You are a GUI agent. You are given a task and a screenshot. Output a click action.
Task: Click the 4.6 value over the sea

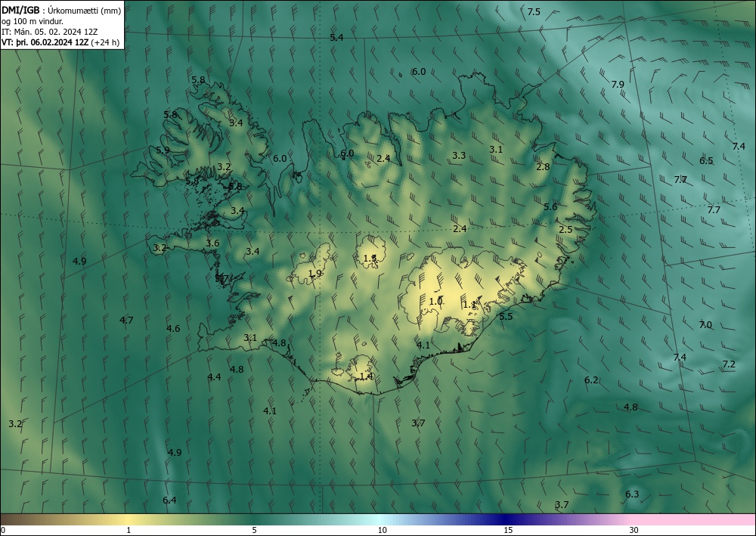click(x=173, y=329)
